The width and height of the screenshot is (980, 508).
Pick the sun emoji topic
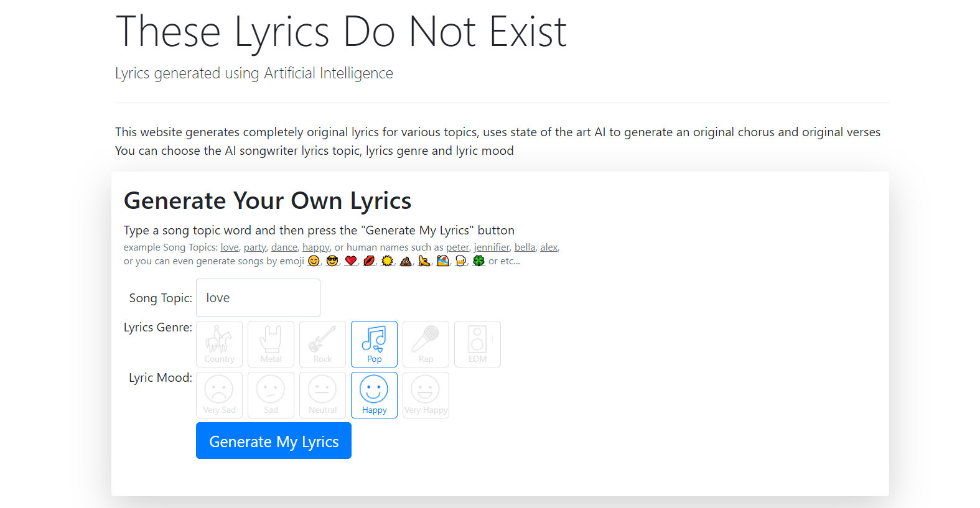(x=388, y=261)
